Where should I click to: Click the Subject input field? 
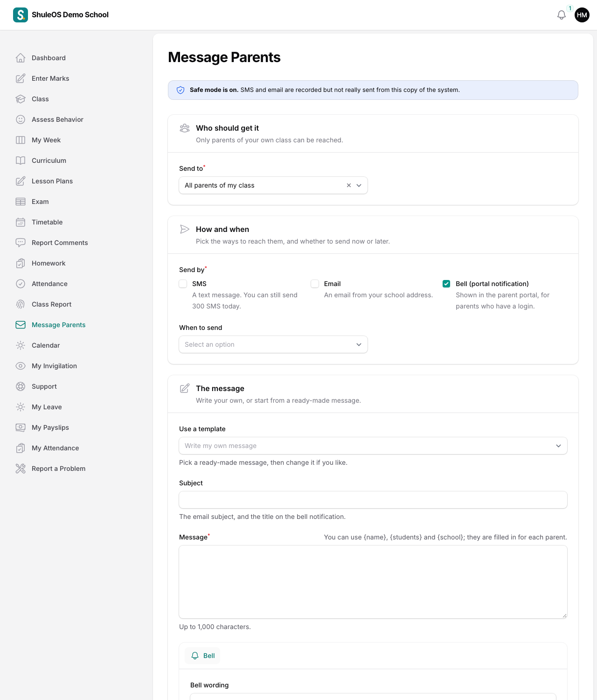click(373, 500)
